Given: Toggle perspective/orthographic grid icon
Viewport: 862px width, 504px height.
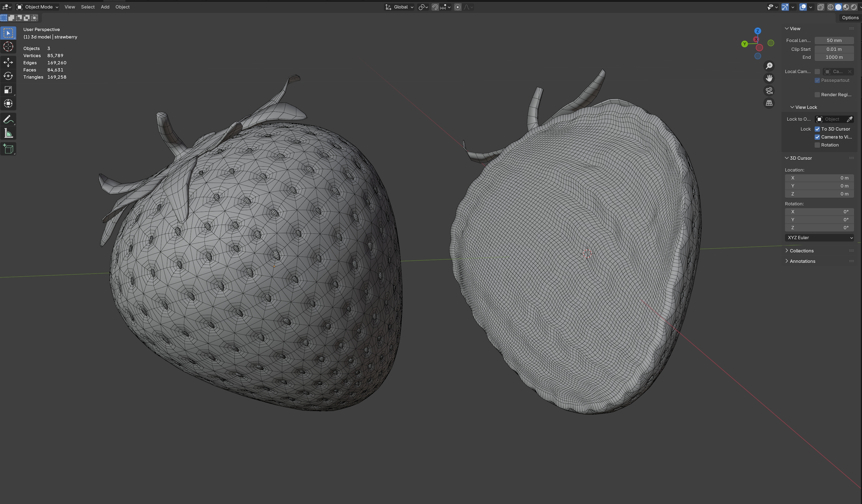Looking at the screenshot, I should point(769,103).
